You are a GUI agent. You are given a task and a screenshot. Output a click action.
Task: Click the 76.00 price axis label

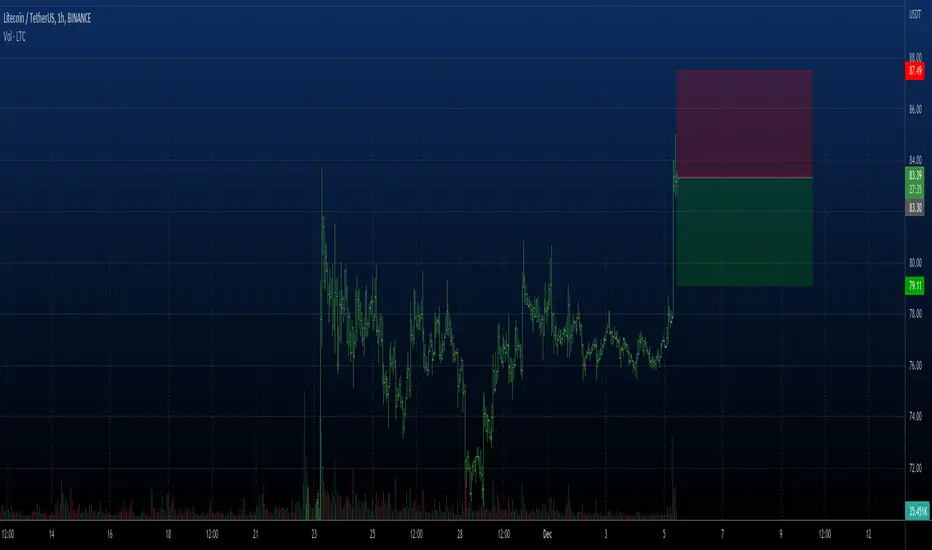coord(915,365)
